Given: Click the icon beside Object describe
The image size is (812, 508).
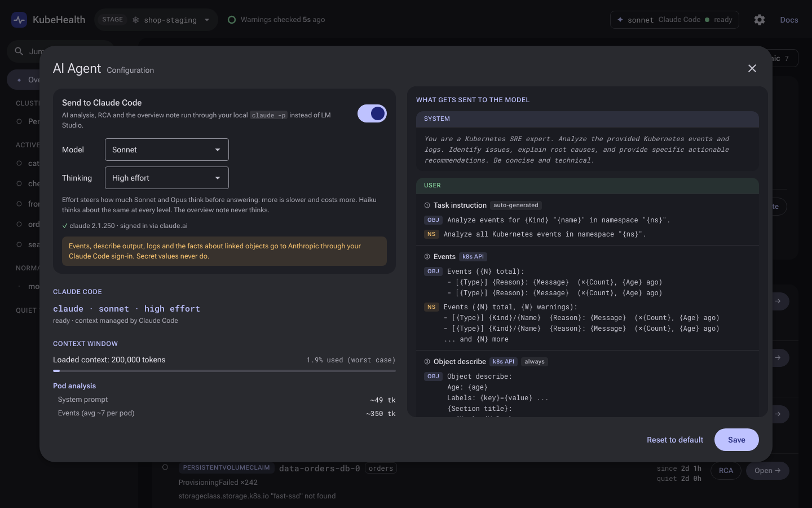Looking at the screenshot, I should point(427,362).
